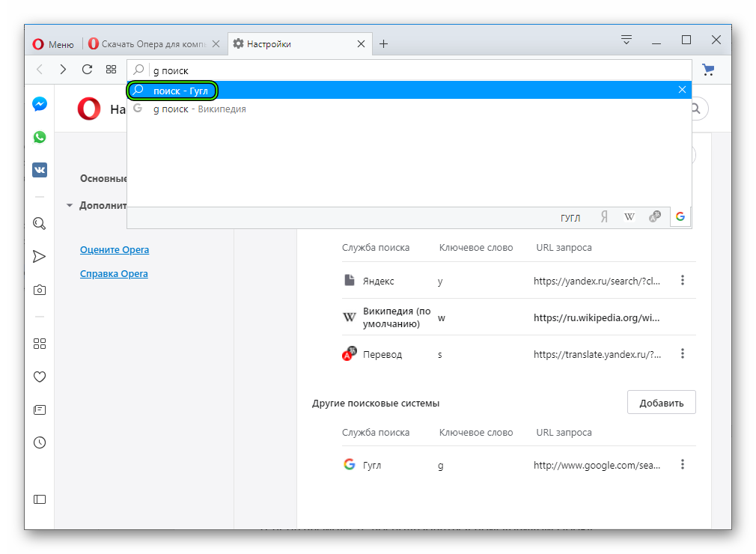The width and height of the screenshot is (756, 554).
Task: Open My Flow arrow icon
Action: tap(40, 257)
